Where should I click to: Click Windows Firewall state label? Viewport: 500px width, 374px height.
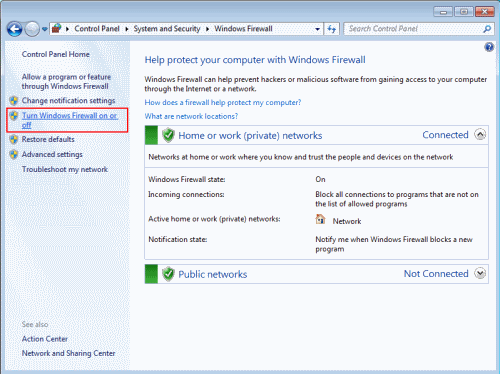[x=187, y=179]
